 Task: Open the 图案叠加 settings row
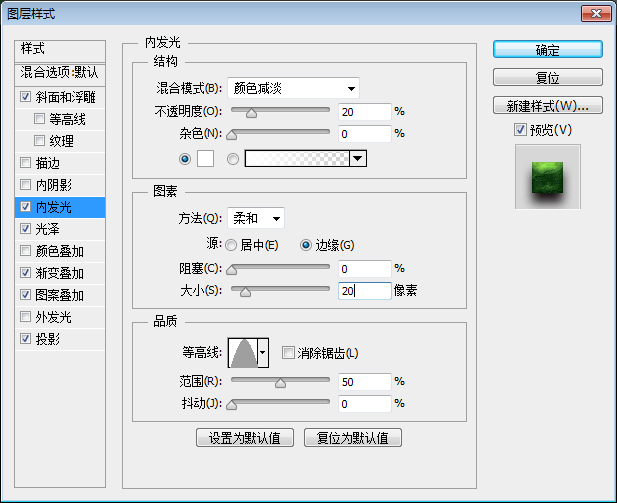(x=60, y=295)
